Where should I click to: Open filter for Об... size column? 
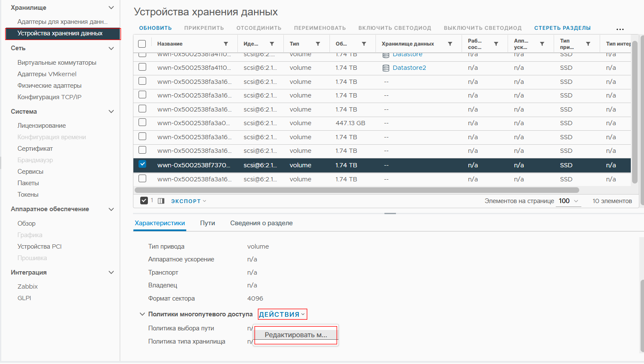tap(364, 44)
